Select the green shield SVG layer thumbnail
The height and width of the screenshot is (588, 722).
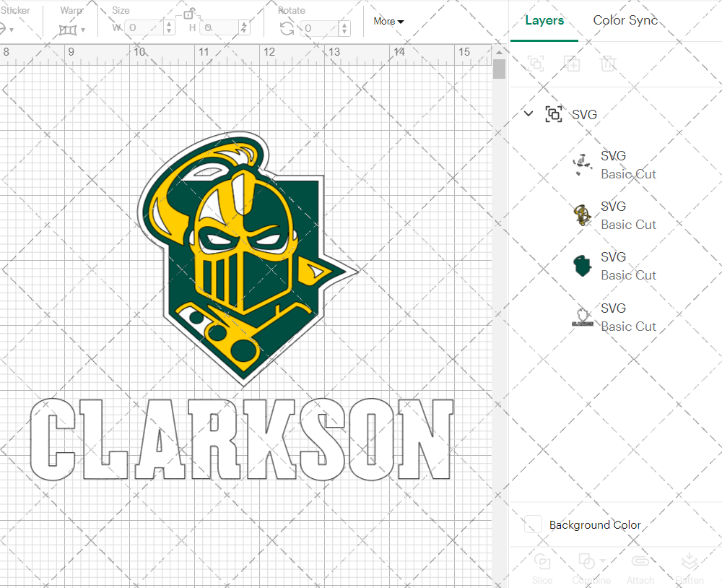[x=583, y=265]
